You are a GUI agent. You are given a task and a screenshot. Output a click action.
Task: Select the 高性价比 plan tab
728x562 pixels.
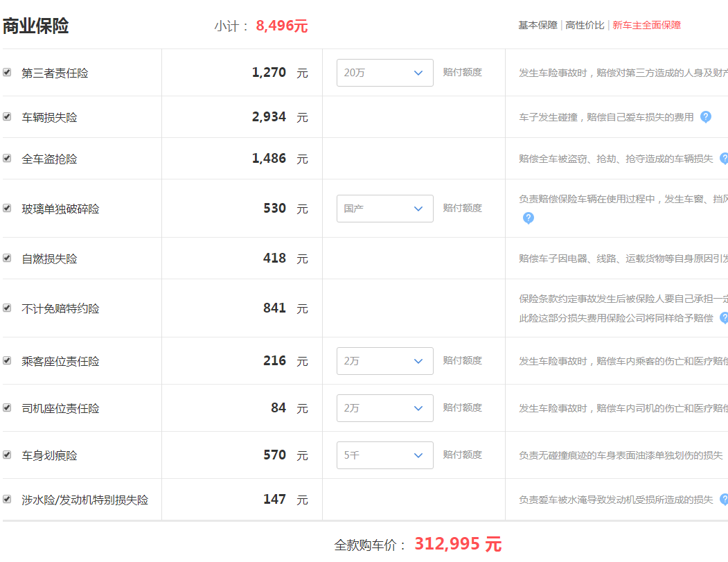tap(585, 25)
